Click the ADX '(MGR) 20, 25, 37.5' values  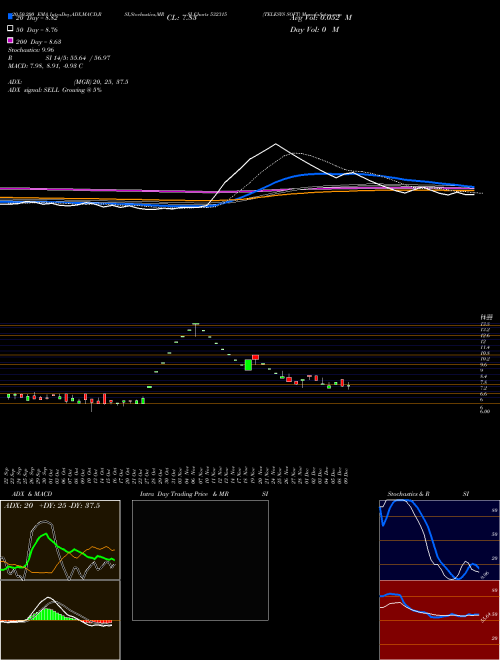click(x=101, y=82)
